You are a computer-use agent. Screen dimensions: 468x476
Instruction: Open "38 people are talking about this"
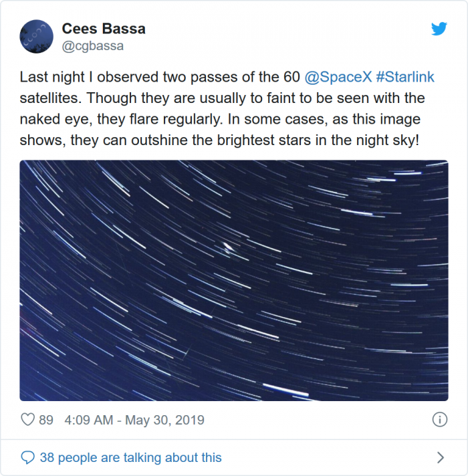tap(130, 458)
